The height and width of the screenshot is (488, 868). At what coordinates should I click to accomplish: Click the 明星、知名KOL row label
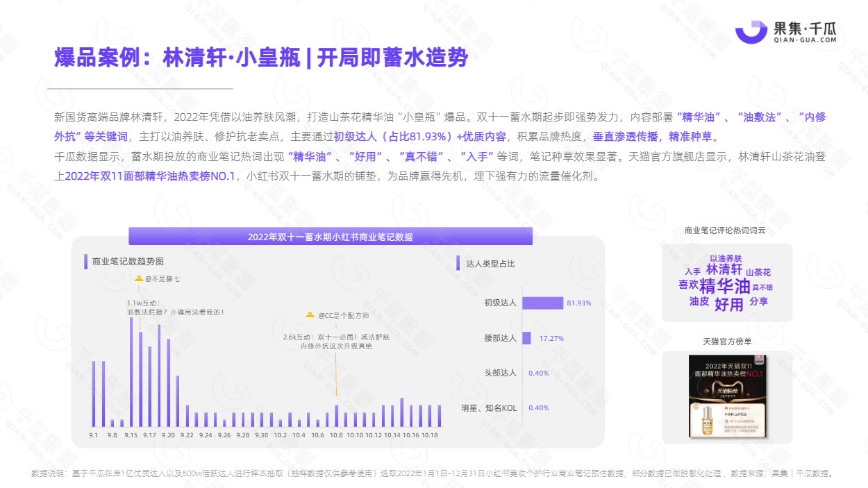click(x=490, y=407)
